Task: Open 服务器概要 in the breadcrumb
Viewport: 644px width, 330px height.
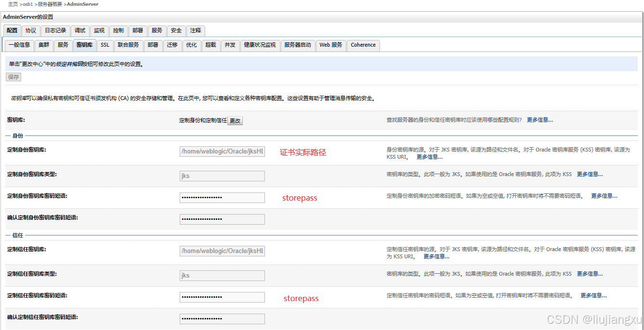Action: pos(50,4)
